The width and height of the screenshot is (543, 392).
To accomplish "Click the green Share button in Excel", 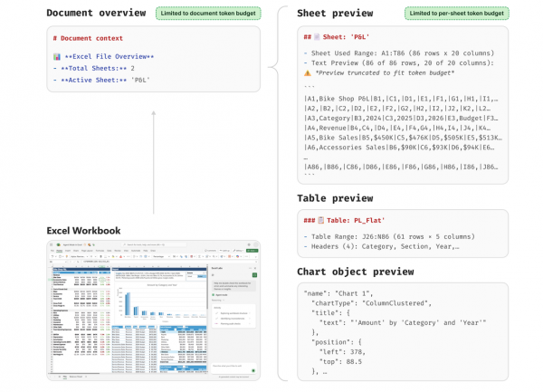I will pos(251,249).
